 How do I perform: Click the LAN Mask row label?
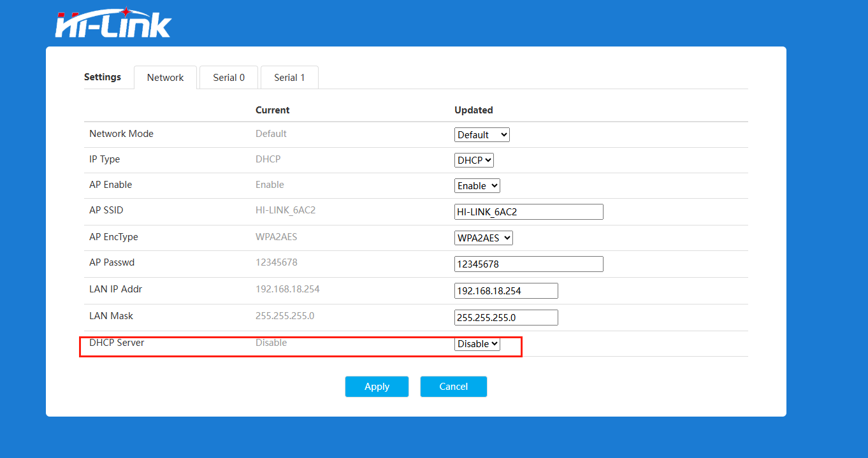(111, 316)
